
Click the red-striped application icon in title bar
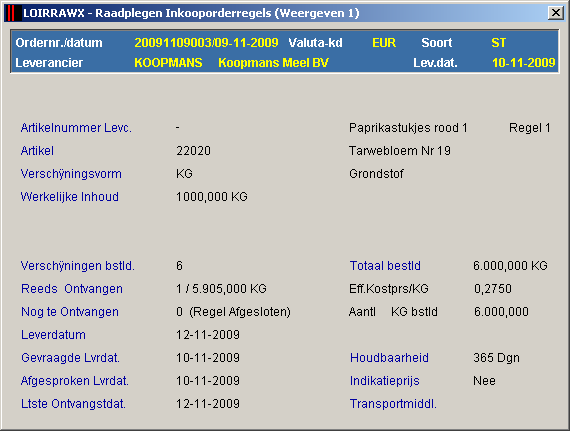11,13
